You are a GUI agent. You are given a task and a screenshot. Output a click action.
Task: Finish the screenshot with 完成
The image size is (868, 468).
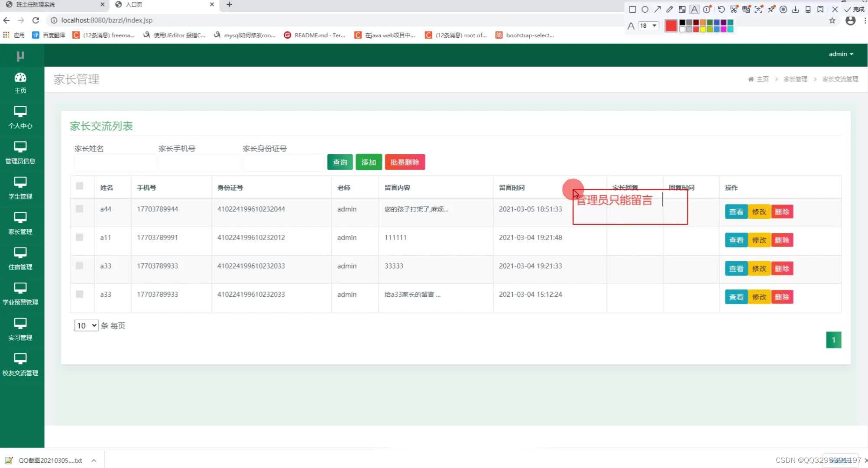[854, 9]
